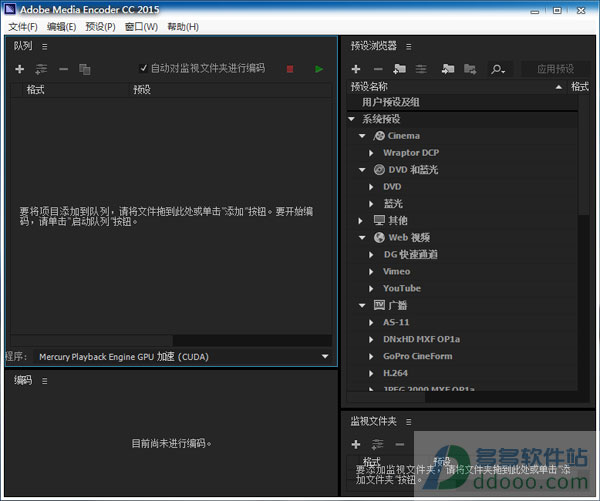The image size is (600, 501).
Task: Delete preset with minus icon
Action: (x=378, y=69)
